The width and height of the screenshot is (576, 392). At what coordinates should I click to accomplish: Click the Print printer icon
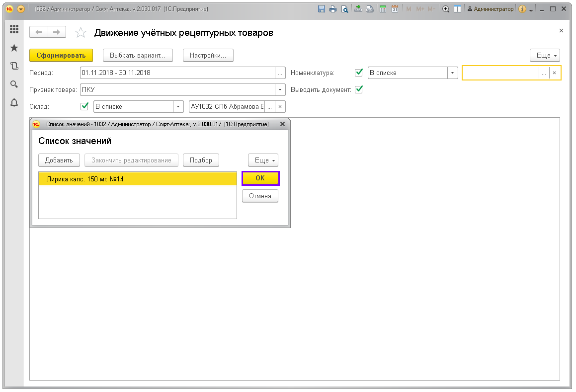(332, 9)
